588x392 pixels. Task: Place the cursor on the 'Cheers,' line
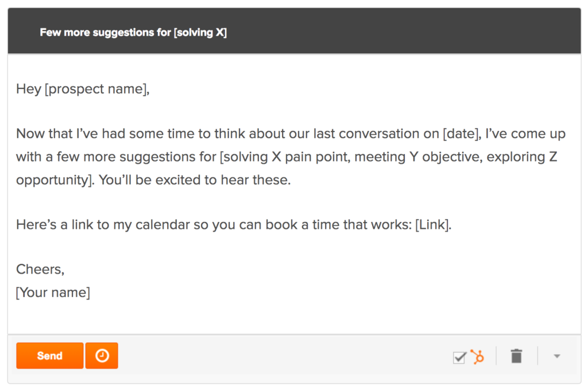(x=40, y=269)
